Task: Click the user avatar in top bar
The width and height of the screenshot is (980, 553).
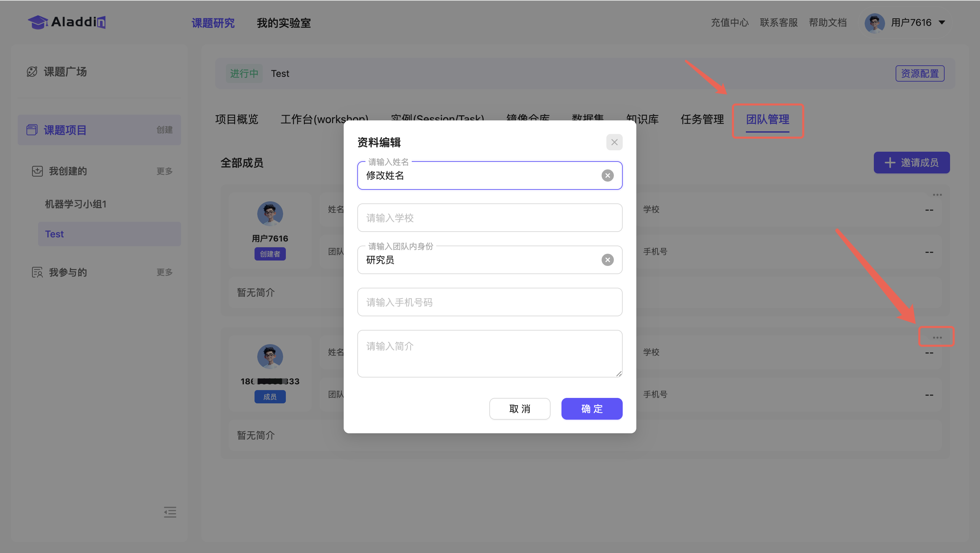Action: [874, 23]
